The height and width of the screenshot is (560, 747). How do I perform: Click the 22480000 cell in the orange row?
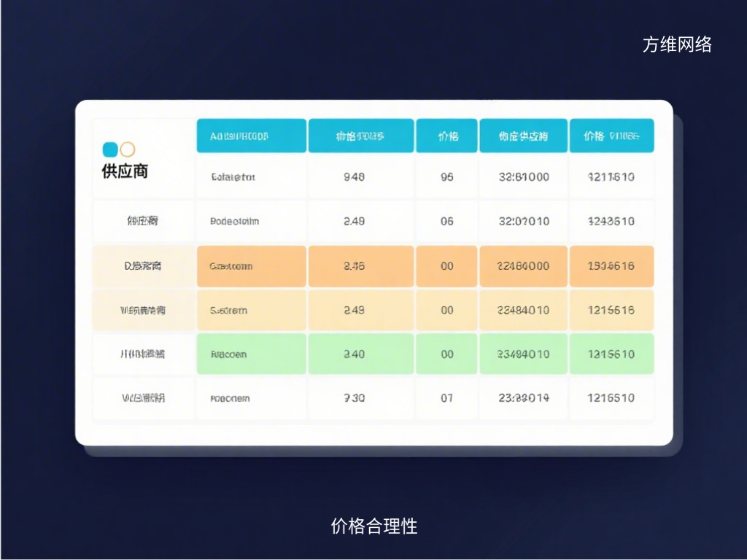click(524, 266)
